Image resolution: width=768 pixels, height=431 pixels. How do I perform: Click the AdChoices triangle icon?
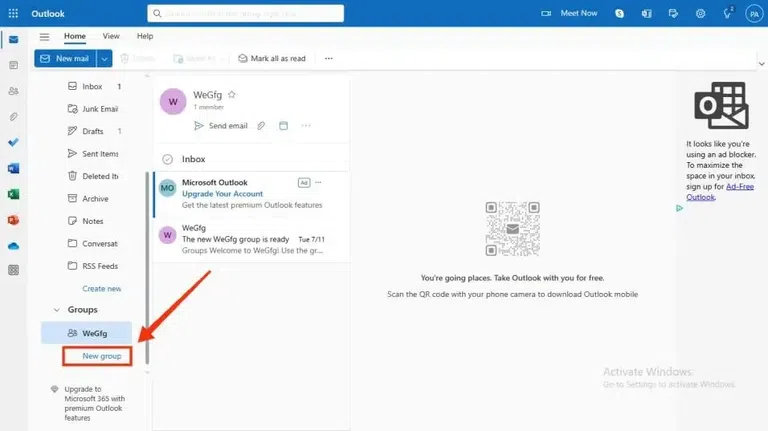coord(679,208)
